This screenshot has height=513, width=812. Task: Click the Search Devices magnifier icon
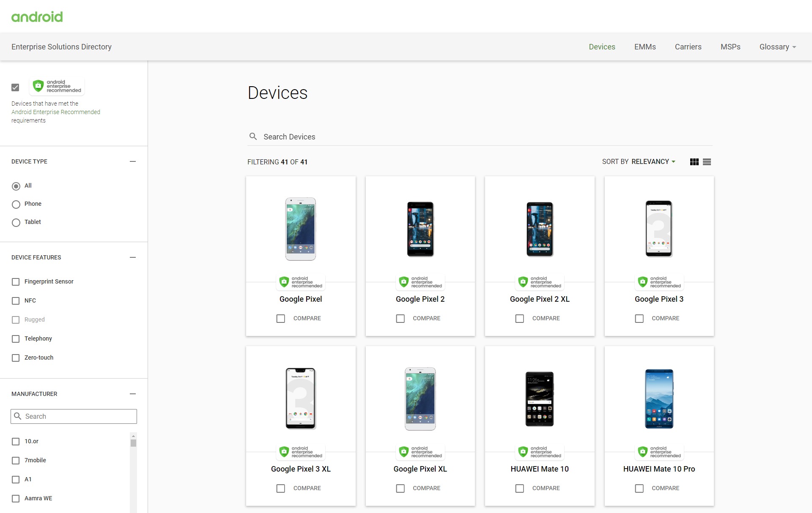point(253,136)
